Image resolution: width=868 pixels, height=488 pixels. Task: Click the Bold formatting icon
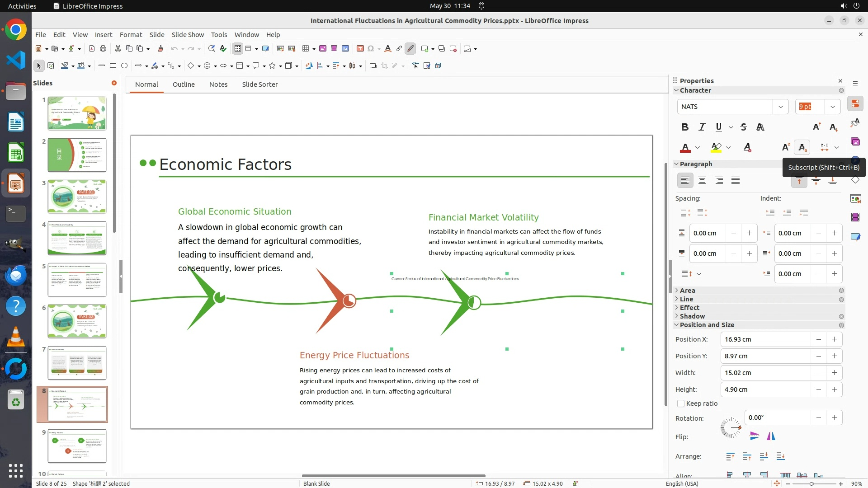[684, 127]
